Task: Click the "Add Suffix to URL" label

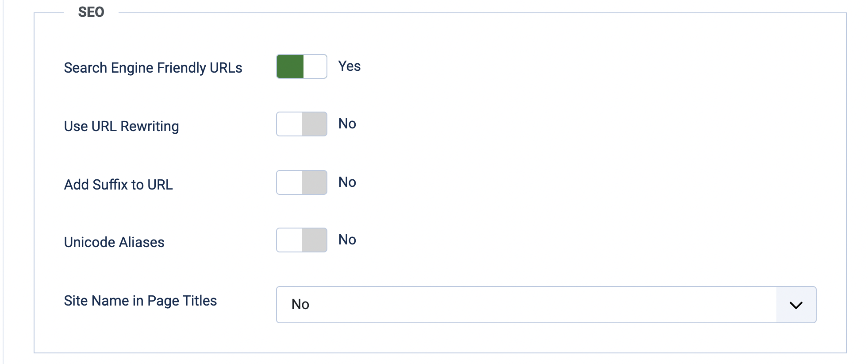Action: click(119, 185)
